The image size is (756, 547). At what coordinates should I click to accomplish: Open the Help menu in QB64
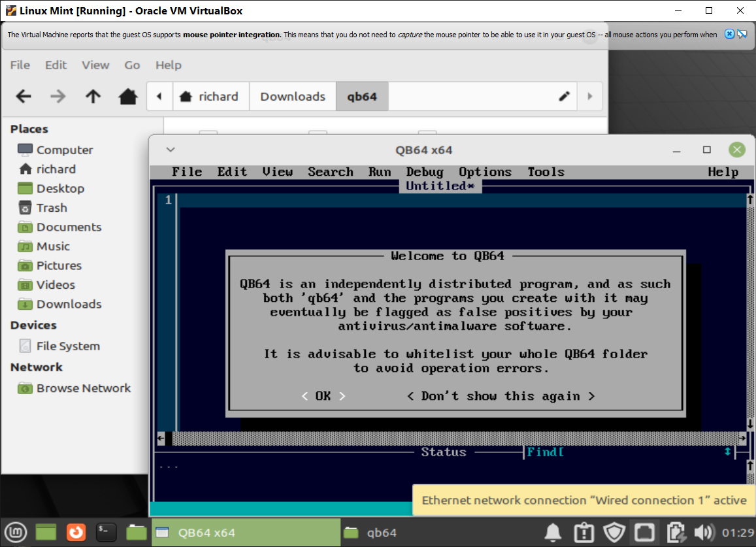[723, 172]
